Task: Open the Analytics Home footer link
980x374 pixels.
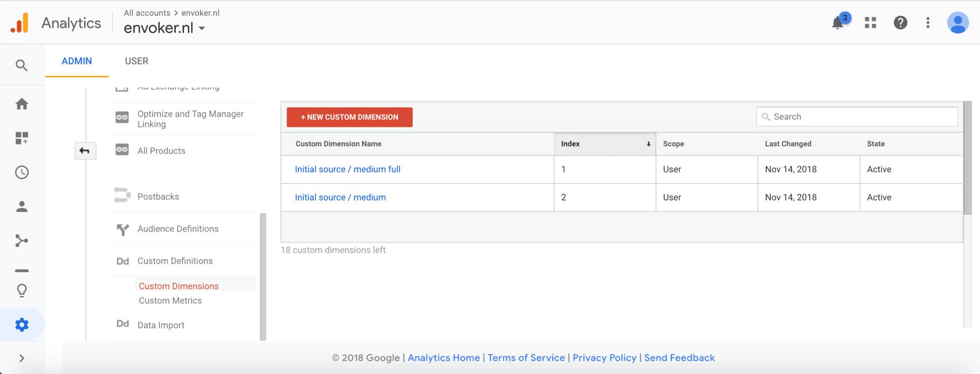Action: (443, 358)
